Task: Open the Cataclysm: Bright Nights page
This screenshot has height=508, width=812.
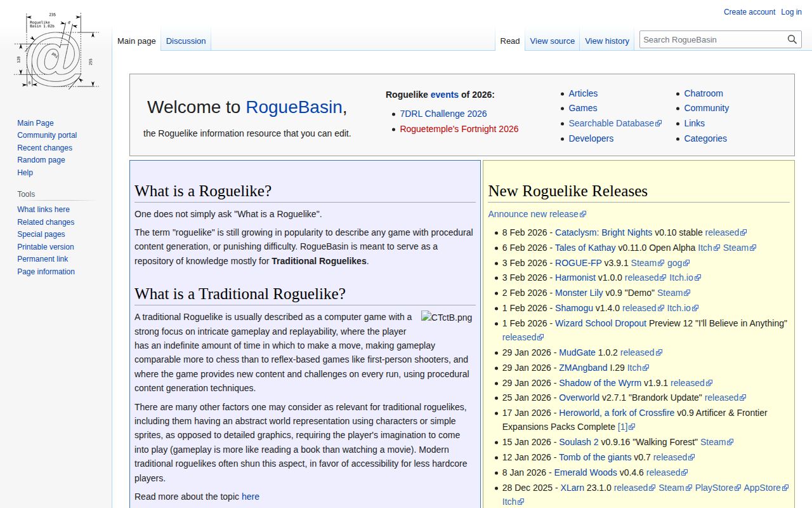Action: tap(603, 232)
